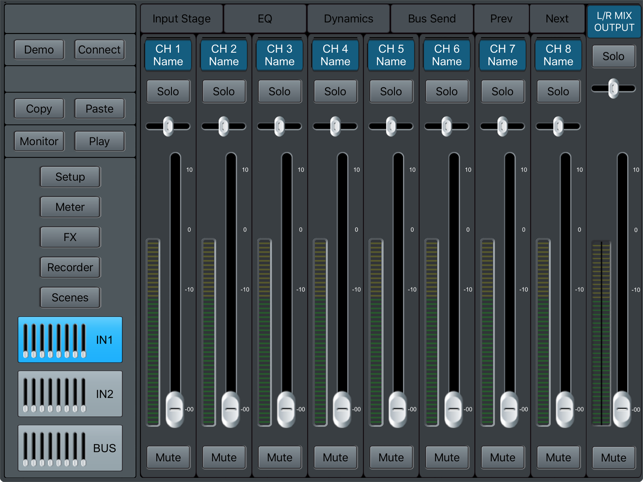Open the Meter view
Screen dimensions: 643x482
point(70,207)
